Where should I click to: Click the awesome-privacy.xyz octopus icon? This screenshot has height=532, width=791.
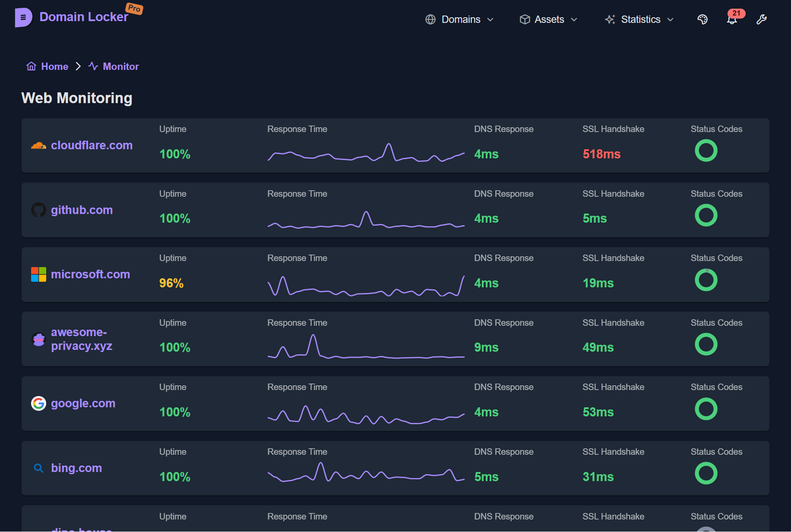38,339
